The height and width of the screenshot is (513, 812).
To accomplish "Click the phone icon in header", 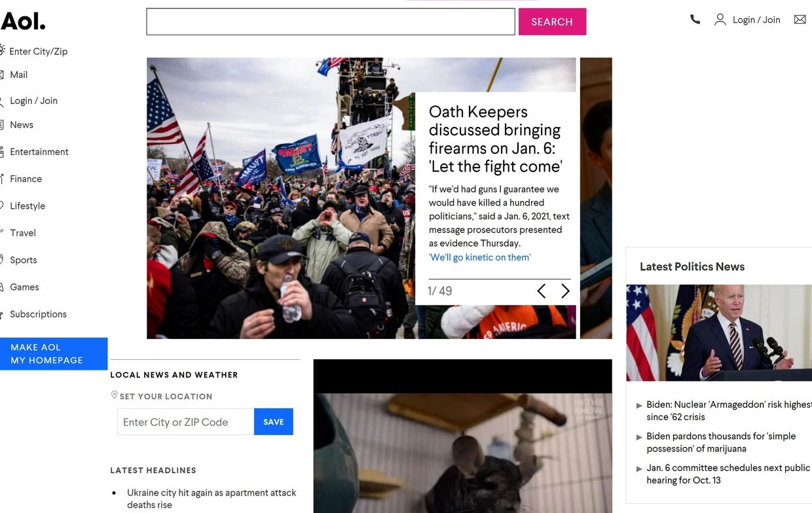I will point(695,20).
